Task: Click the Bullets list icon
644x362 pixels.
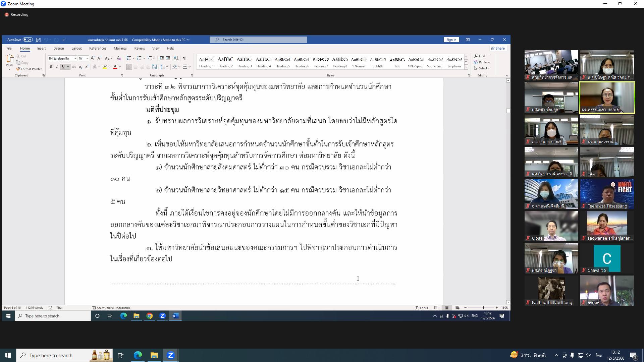Action: [129, 58]
